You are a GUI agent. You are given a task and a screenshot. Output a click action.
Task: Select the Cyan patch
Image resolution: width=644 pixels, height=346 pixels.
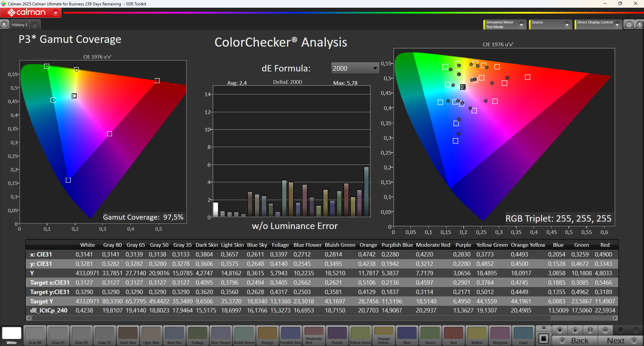point(523,335)
